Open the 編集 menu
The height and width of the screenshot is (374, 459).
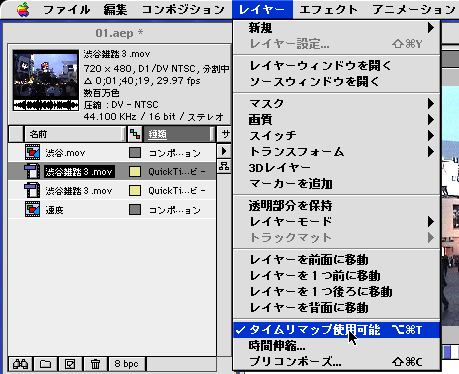(115, 9)
